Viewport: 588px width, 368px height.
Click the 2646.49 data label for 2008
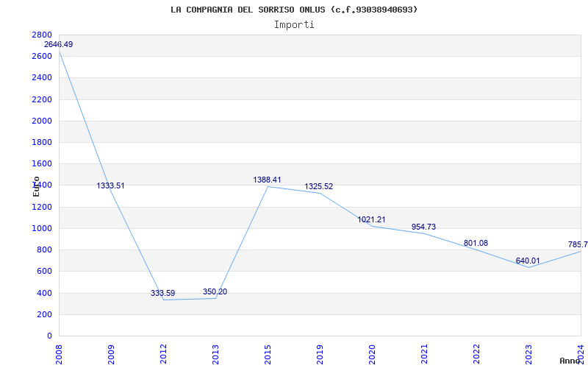click(59, 44)
